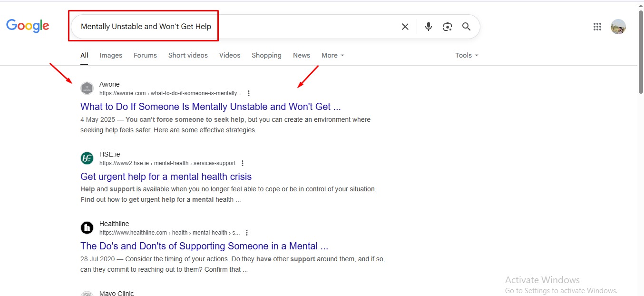Expand the Tools dropdown
This screenshot has height=296, width=644.
[x=466, y=55]
